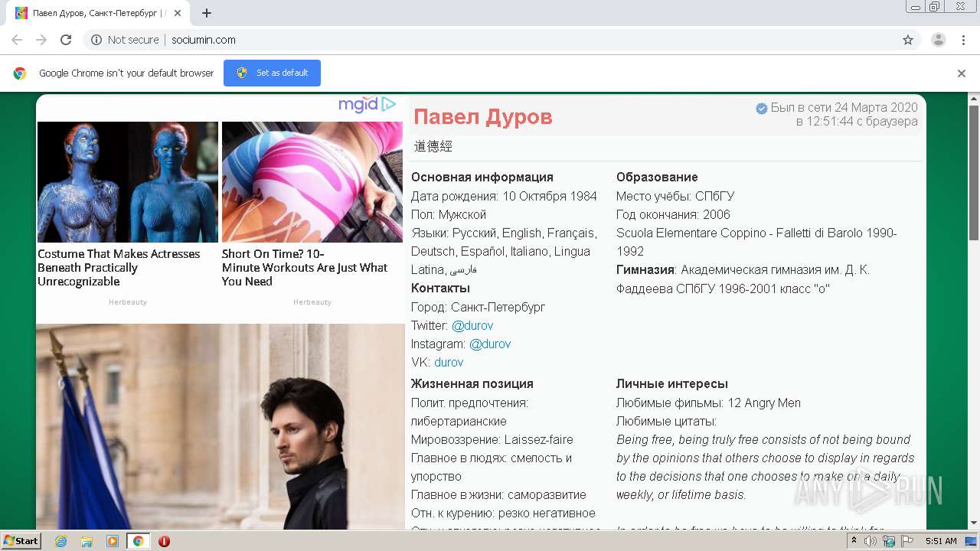This screenshot has height=551, width=980.
Task: Open the workout leggings ad image
Action: (x=312, y=182)
